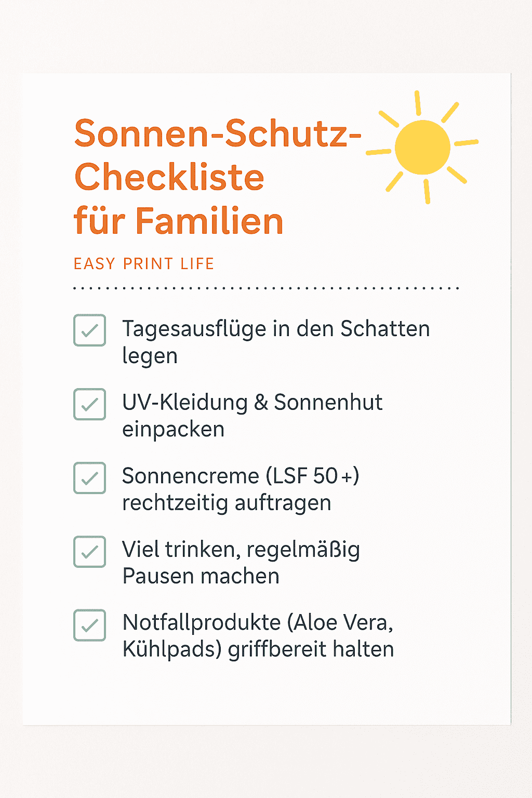532x798 pixels.
Task: Click the 'Pausen machen' text line
Action: (x=201, y=576)
